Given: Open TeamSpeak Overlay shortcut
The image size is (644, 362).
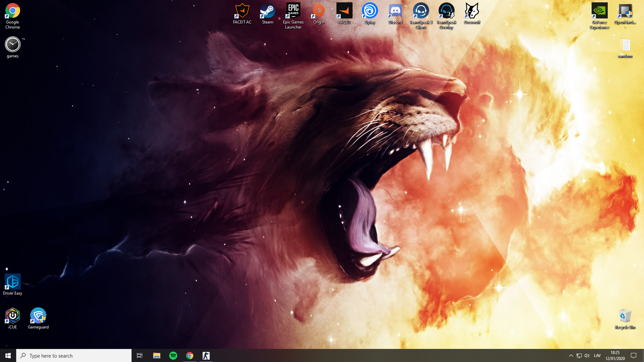Looking at the screenshot, I should (446, 16).
